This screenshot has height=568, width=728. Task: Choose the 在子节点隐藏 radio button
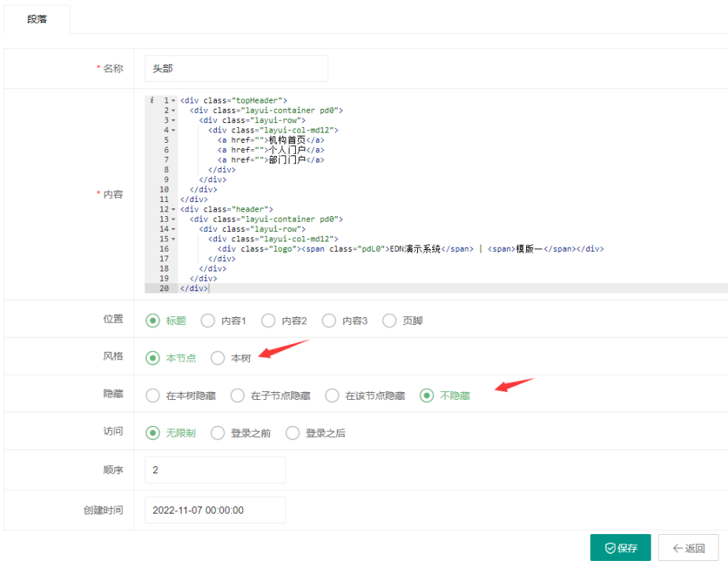[x=237, y=396]
